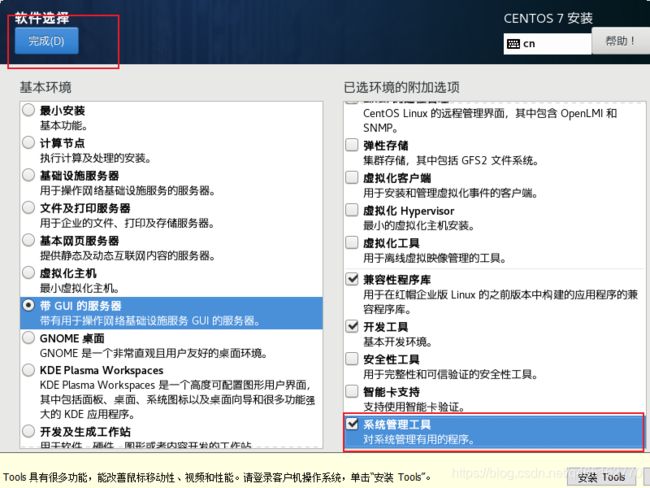This screenshot has height=488, width=650.
Task: Click the 最小虚拟化主机。 description
Action: click(x=80, y=288)
